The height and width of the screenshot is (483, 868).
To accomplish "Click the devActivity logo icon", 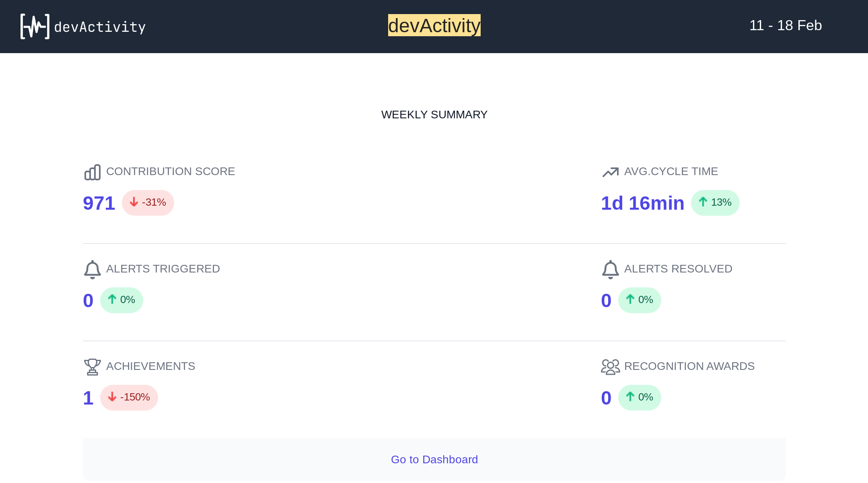I will pos(35,26).
